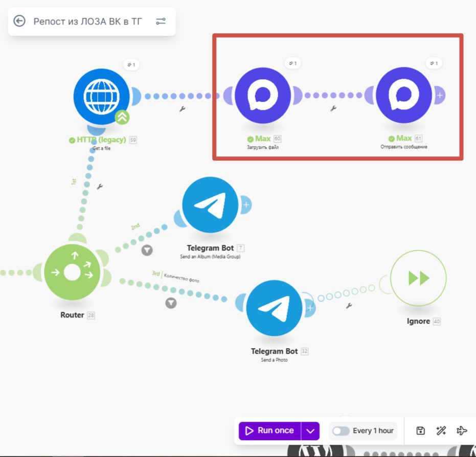Expand the Run once dropdown arrow
Viewport: 476px width, 457px height.
(x=310, y=431)
